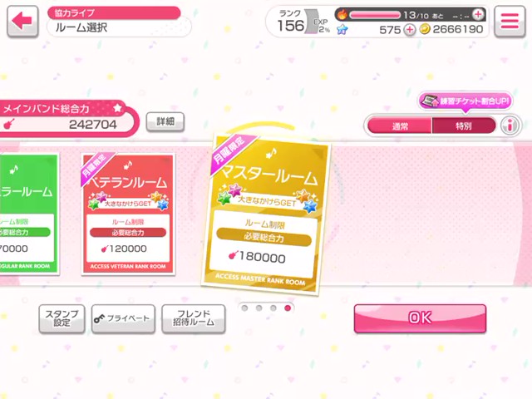The width and height of the screenshot is (532, 399).
Task: Select the gold マスタールーム card
Action: point(266,214)
